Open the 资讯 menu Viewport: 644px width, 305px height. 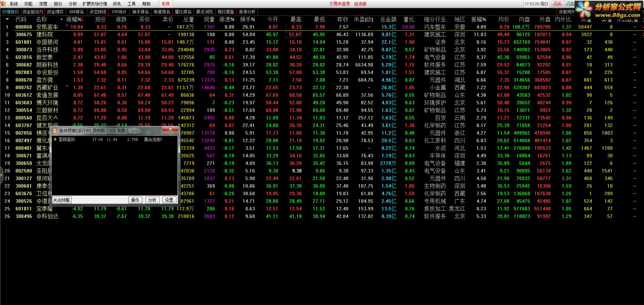point(117,4)
